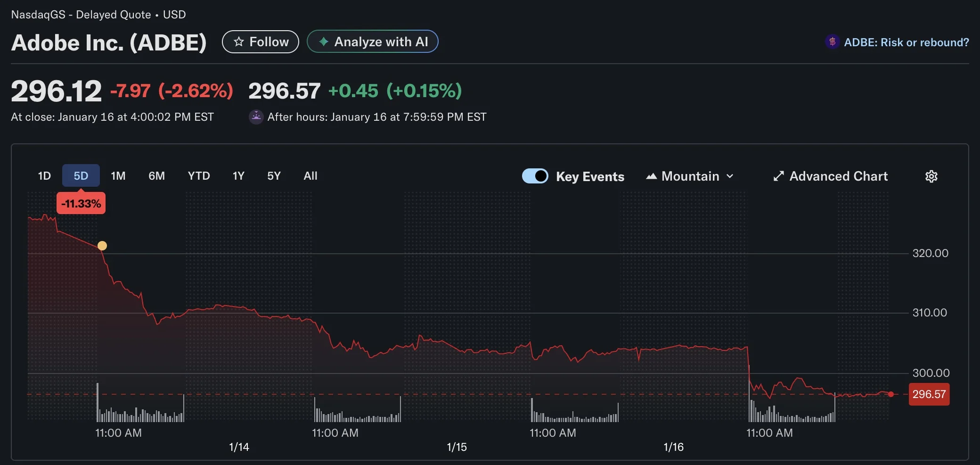Toggle the Key Events switch off
The height and width of the screenshot is (465, 980).
[x=535, y=176]
